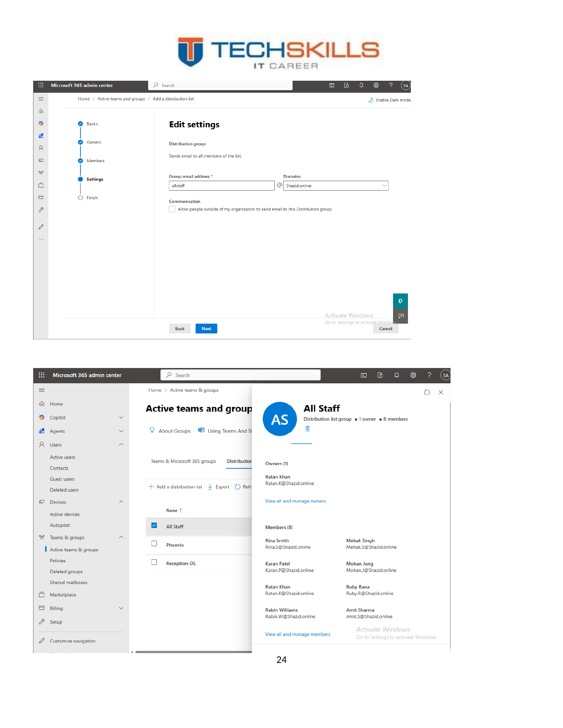Click help question mark in Active teams header

click(429, 375)
